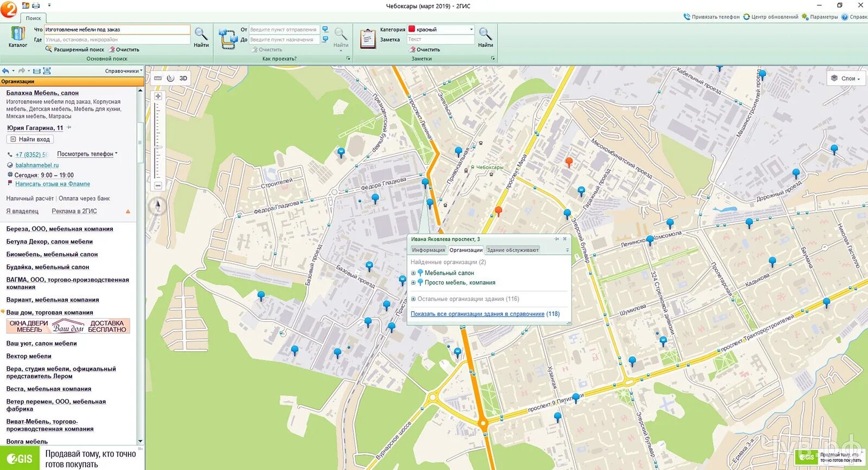
Task: Click the Что search input field
Action: [x=117, y=29]
